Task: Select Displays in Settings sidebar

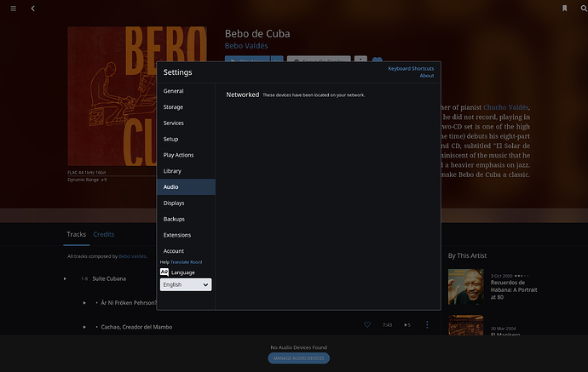Action: click(x=186, y=203)
